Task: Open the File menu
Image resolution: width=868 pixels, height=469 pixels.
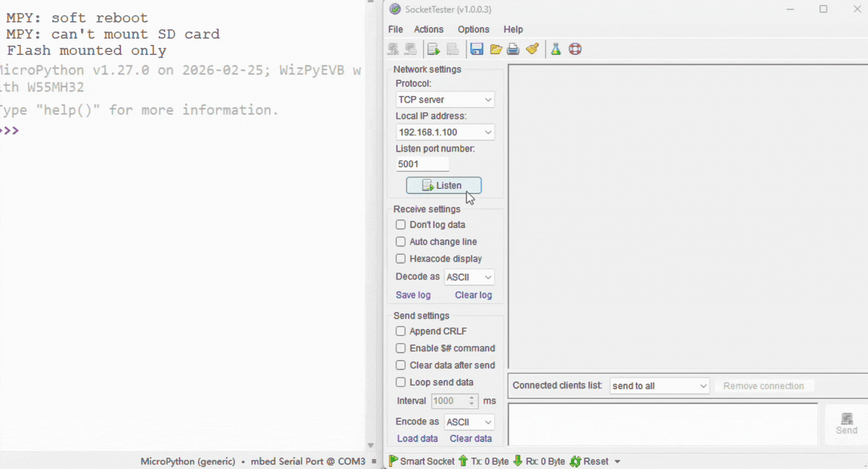Action: (395, 29)
